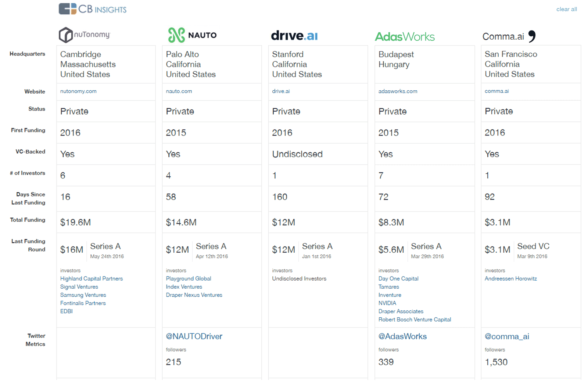Click the drive.ai company logo
The image size is (588, 383).
click(294, 36)
